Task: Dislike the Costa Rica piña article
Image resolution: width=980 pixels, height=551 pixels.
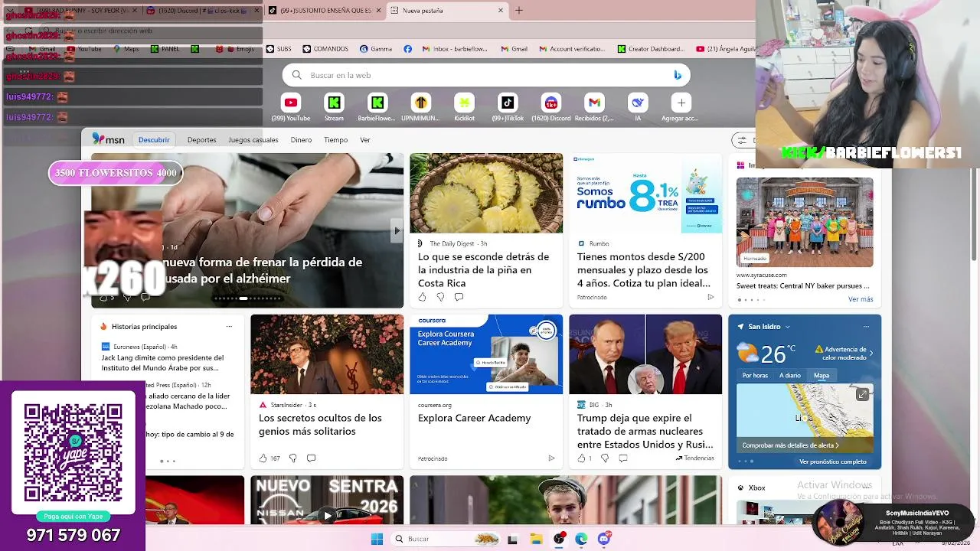Action: click(x=440, y=297)
